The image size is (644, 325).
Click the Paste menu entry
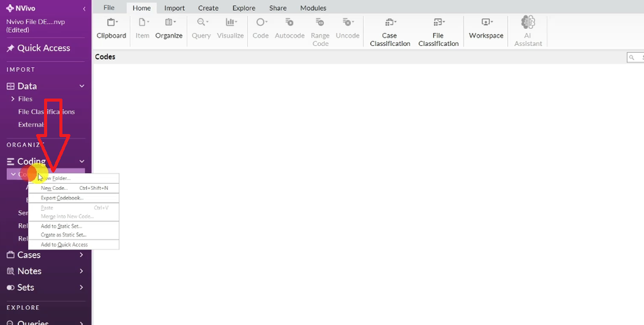(74, 207)
